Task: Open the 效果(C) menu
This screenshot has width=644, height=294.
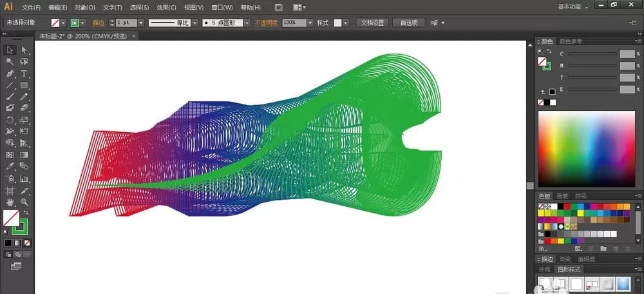Action: pos(166,7)
